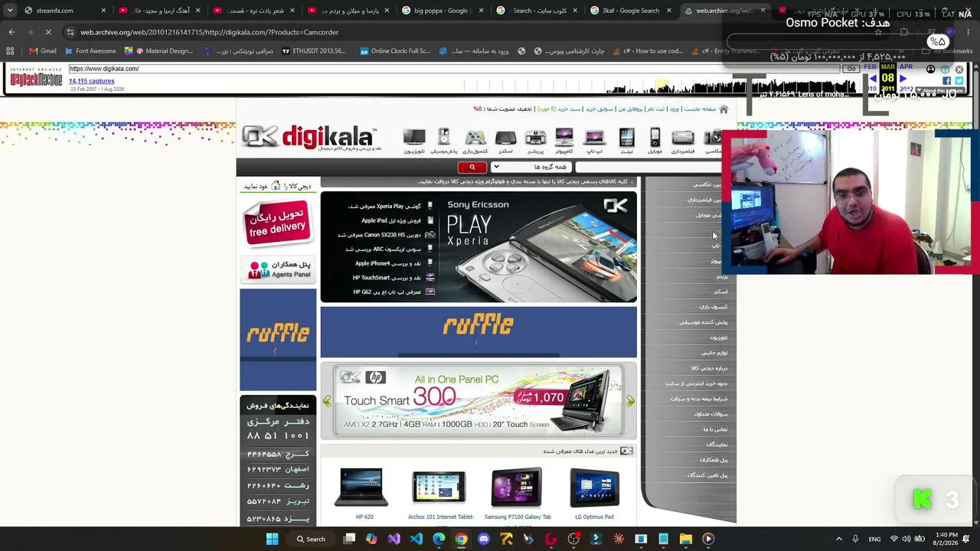This screenshot has height=551, width=980.
Task: Open the Agents Panel banner
Action: (x=278, y=269)
